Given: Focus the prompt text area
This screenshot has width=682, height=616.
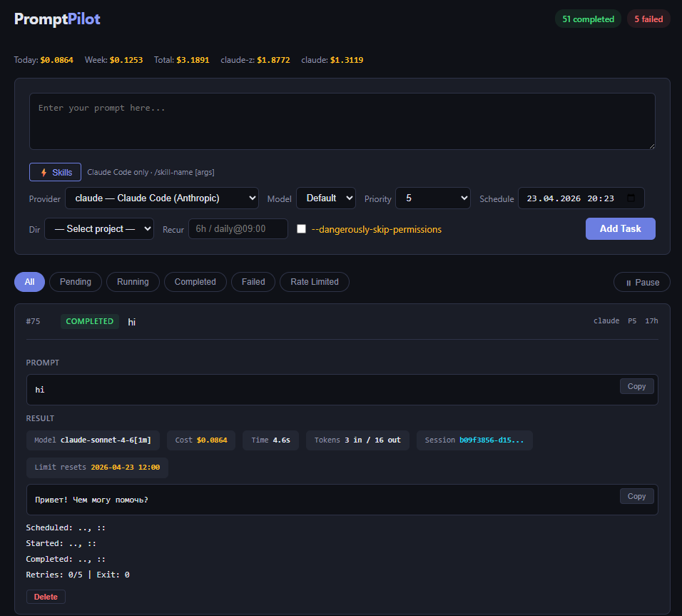Looking at the screenshot, I should pos(342,121).
